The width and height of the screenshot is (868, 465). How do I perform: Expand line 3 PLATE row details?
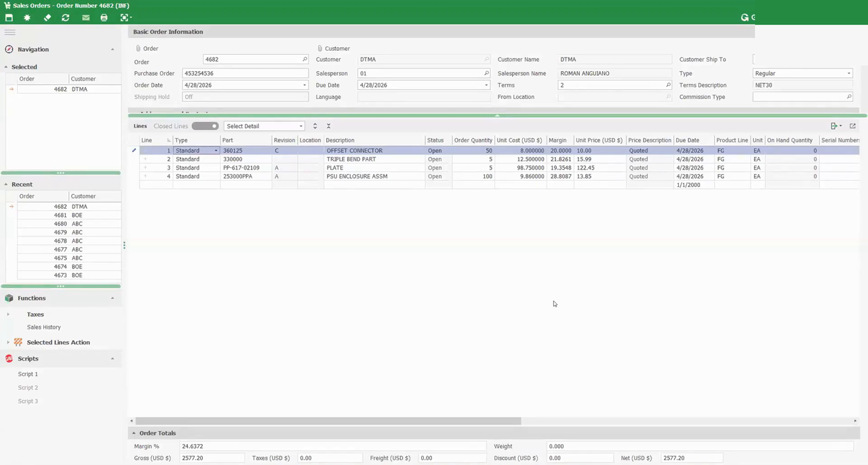(x=145, y=167)
